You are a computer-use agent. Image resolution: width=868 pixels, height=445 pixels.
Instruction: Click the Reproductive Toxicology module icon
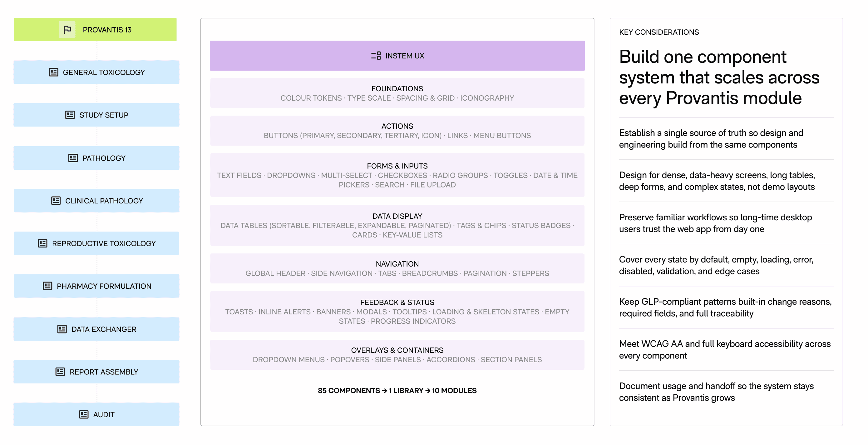click(42, 243)
